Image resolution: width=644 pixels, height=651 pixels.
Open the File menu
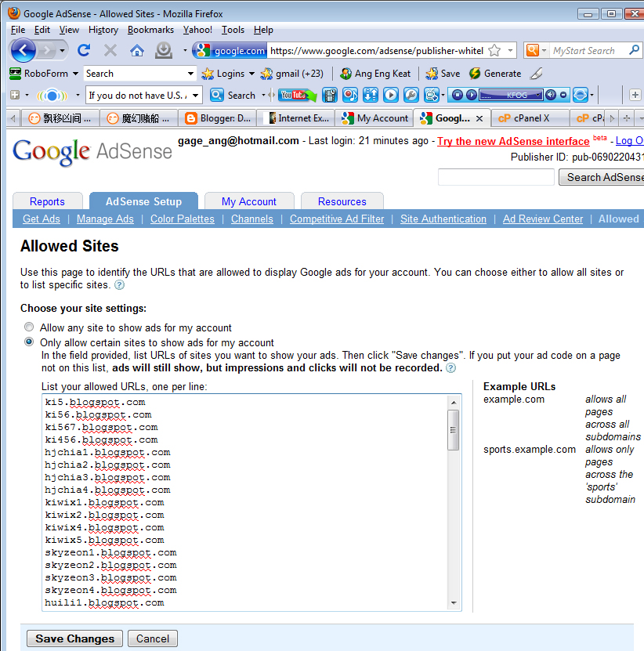tap(18, 30)
